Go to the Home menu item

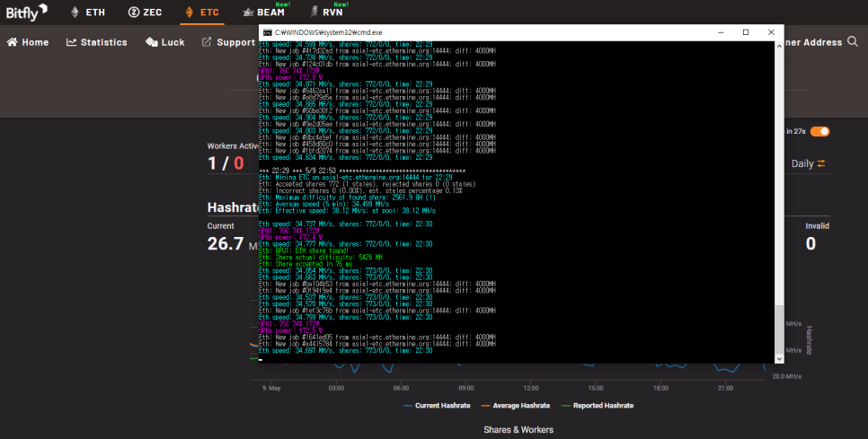pos(28,42)
